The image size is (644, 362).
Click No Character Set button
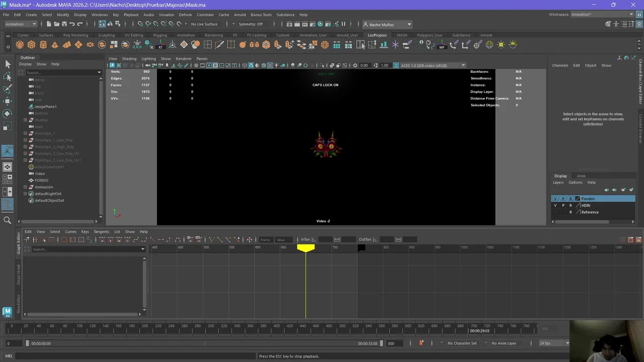(462, 343)
